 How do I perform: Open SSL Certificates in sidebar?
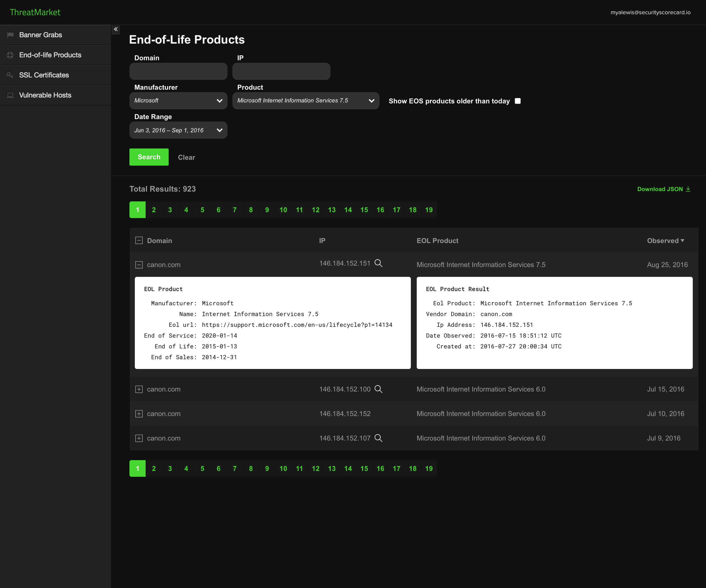(x=55, y=75)
